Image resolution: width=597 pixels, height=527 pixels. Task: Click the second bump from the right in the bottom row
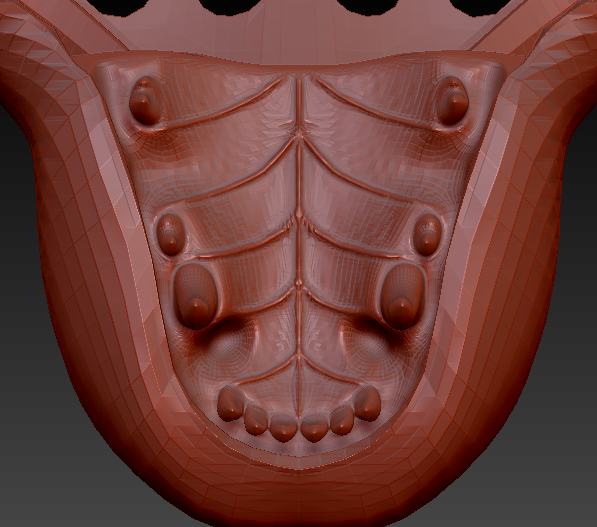[x=342, y=420]
